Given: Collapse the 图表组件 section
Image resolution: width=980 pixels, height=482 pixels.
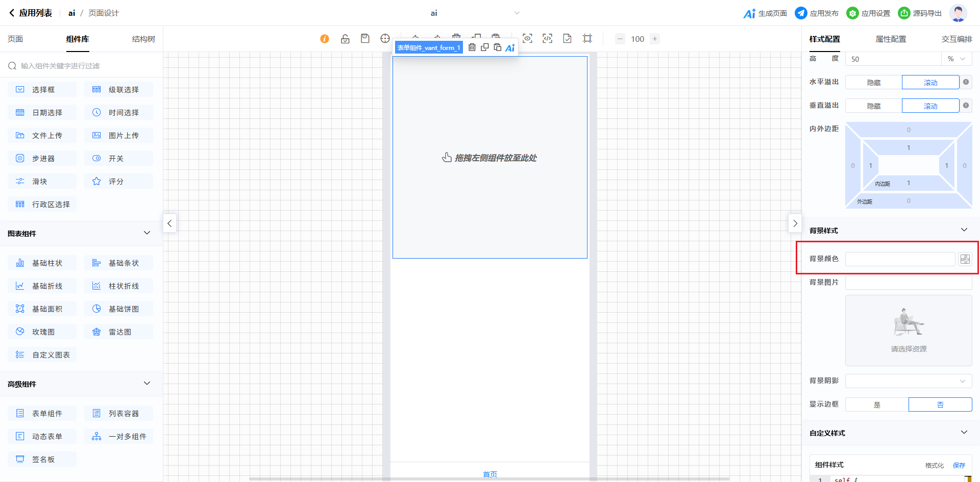Looking at the screenshot, I should [147, 233].
